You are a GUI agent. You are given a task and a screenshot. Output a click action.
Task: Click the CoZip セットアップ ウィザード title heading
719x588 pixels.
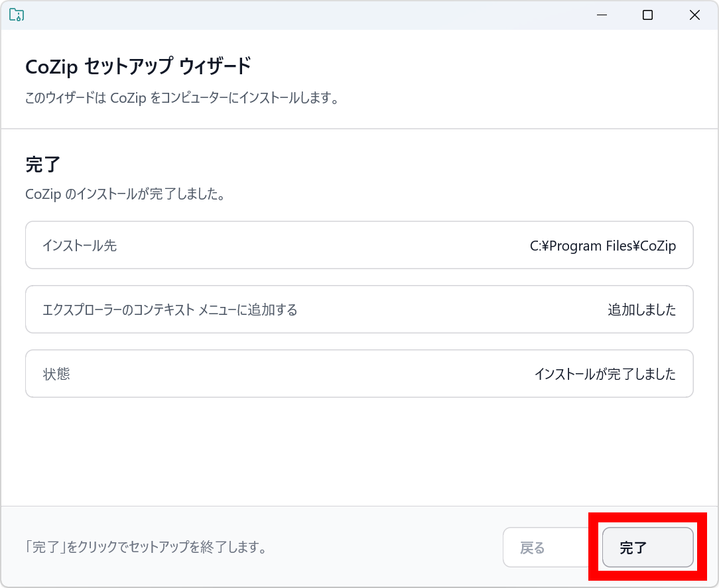pos(138,67)
